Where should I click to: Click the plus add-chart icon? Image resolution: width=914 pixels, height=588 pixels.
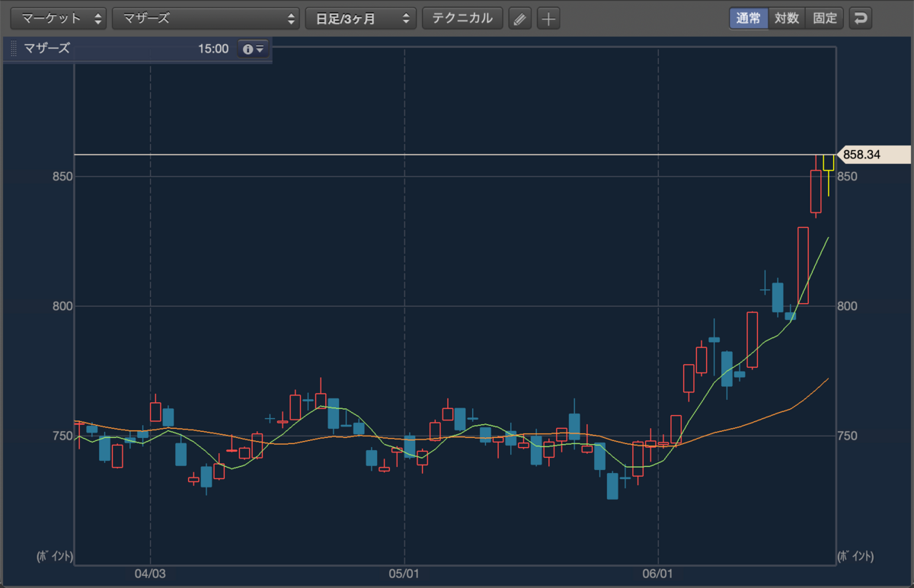(x=548, y=19)
